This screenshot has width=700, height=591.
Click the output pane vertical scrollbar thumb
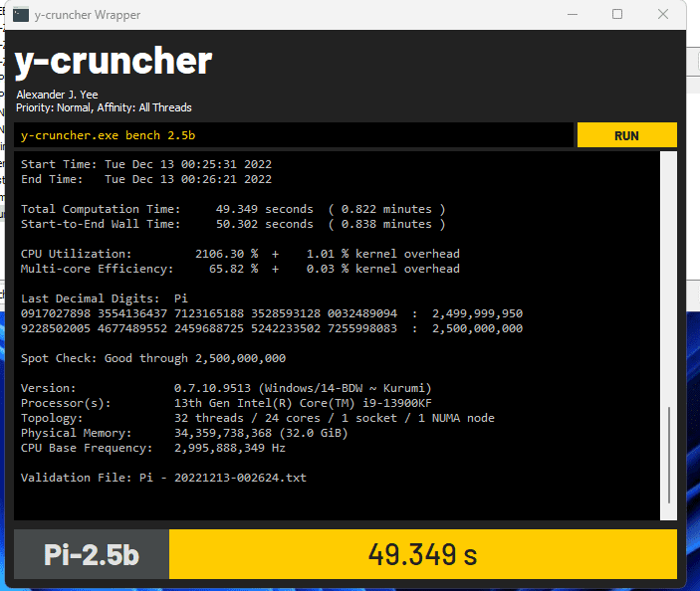pos(669,455)
